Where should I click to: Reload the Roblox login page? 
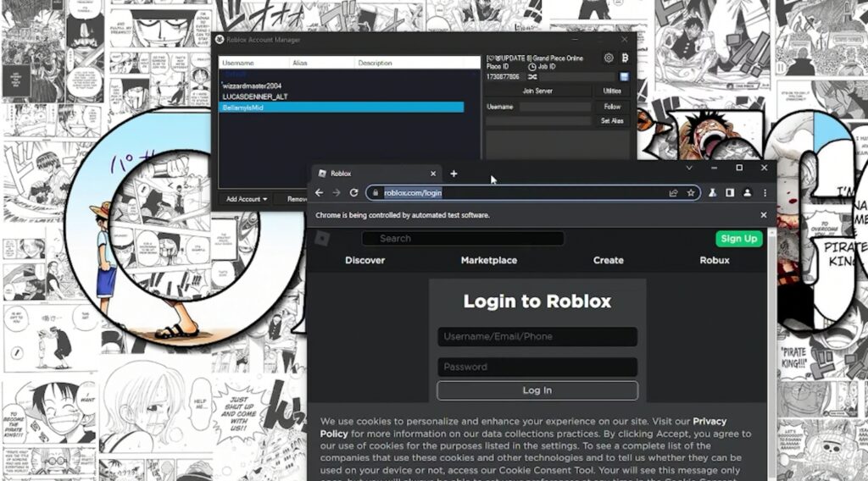tap(353, 193)
